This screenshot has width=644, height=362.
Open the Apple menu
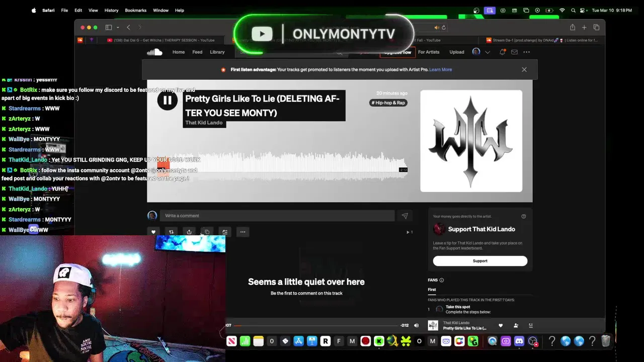34,10
